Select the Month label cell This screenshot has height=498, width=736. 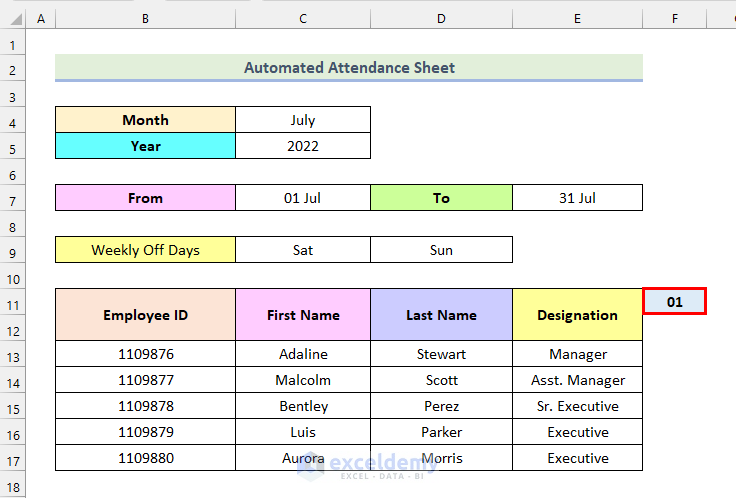pyautogui.click(x=145, y=120)
